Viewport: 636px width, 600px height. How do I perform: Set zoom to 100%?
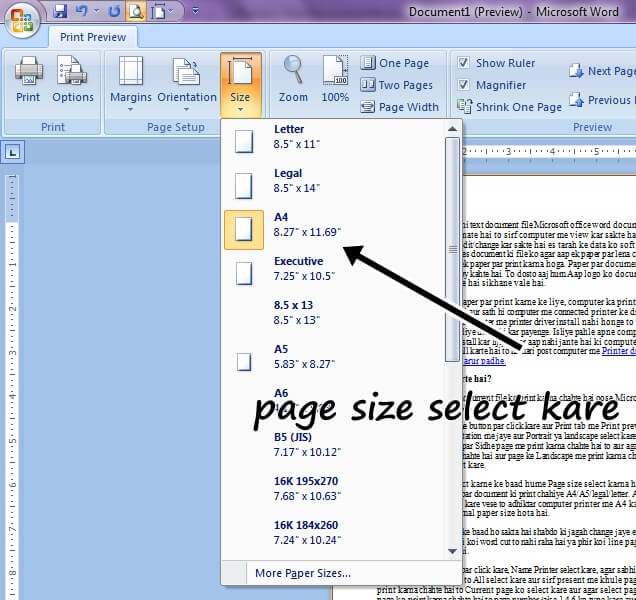point(335,79)
